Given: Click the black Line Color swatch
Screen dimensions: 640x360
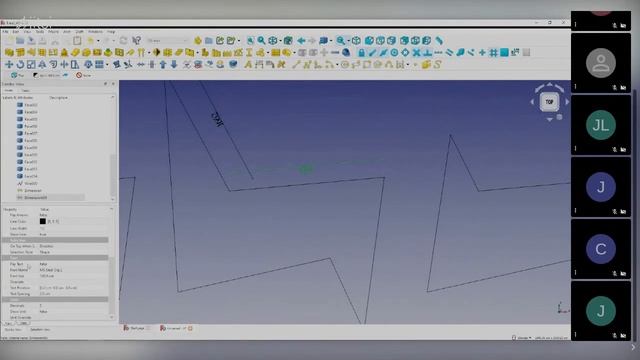Looking at the screenshot, I should [x=42, y=221].
